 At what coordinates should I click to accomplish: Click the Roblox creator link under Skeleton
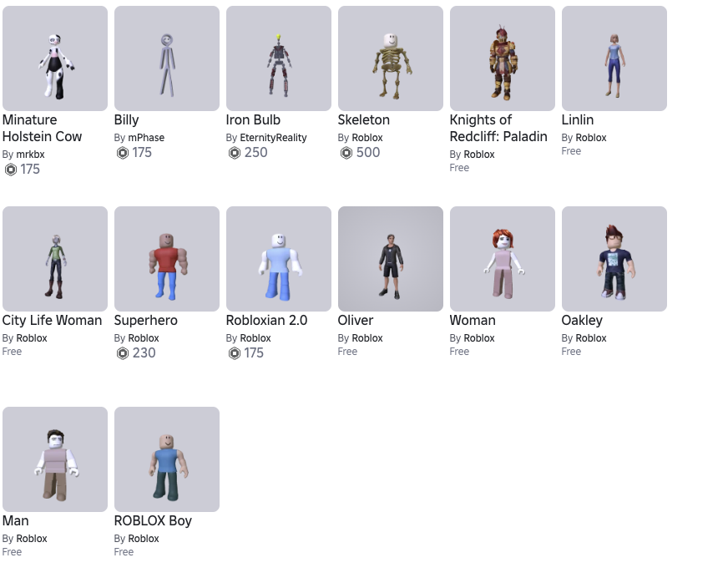(367, 138)
